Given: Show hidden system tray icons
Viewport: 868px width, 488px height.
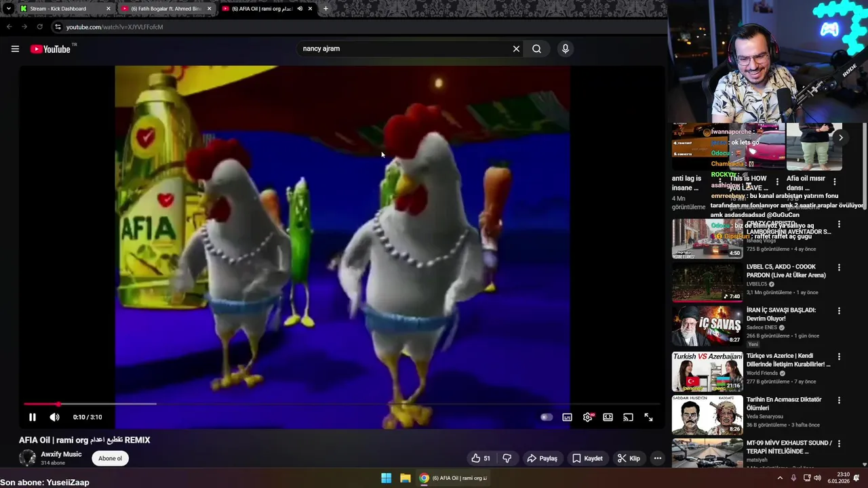Looking at the screenshot, I should (x=780, y=478).
